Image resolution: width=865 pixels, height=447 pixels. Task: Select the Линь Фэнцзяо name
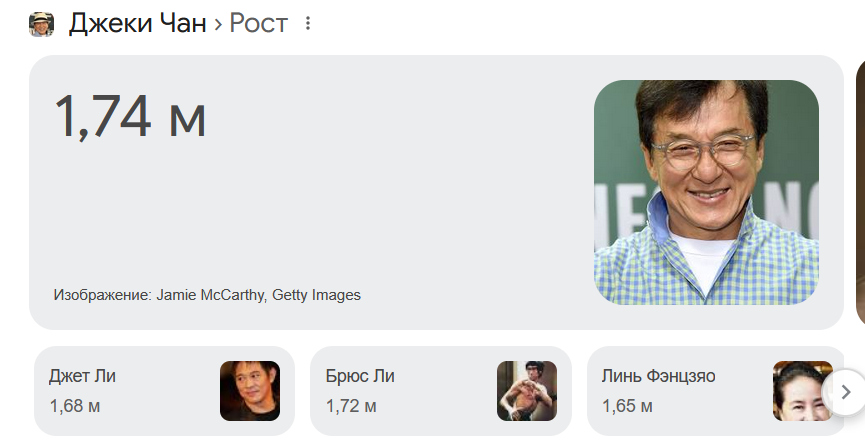pos(658,376)
